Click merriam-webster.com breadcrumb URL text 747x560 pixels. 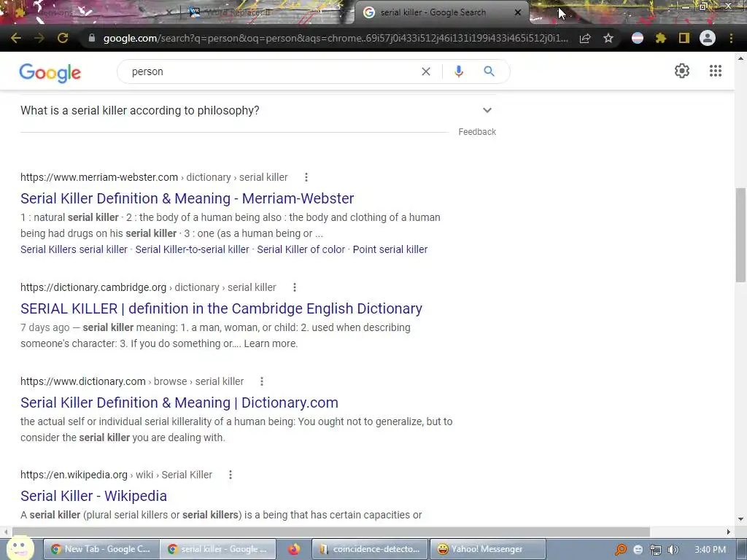[x=99, y=177]
